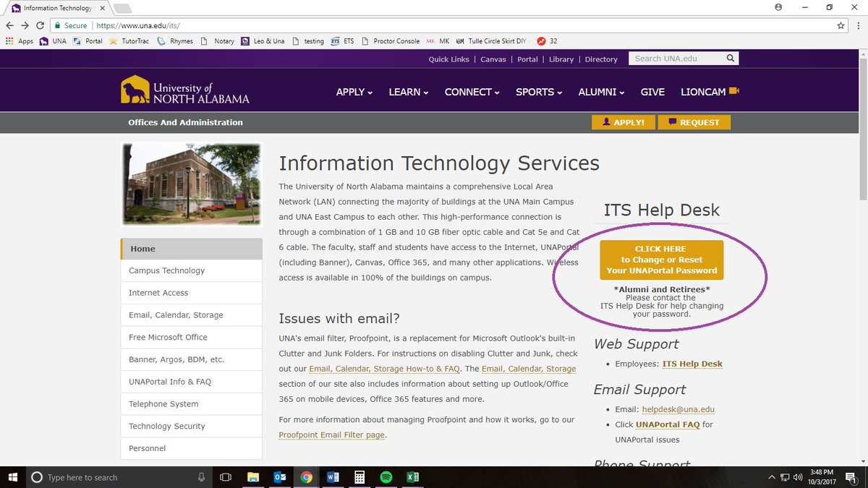Click the browser forward arrow
The height and width of the screenshot is (488, 868).
25,25
